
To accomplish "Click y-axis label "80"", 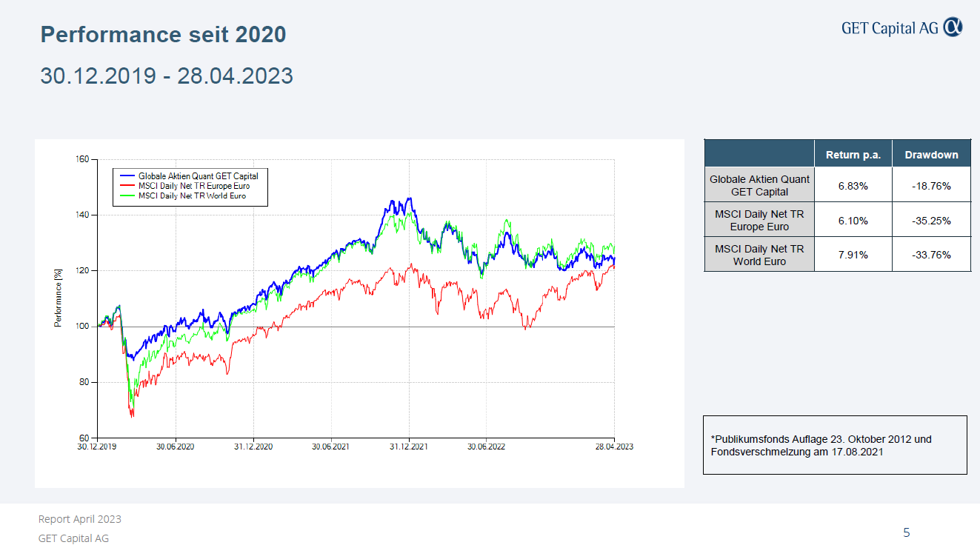I will (84, 382).
